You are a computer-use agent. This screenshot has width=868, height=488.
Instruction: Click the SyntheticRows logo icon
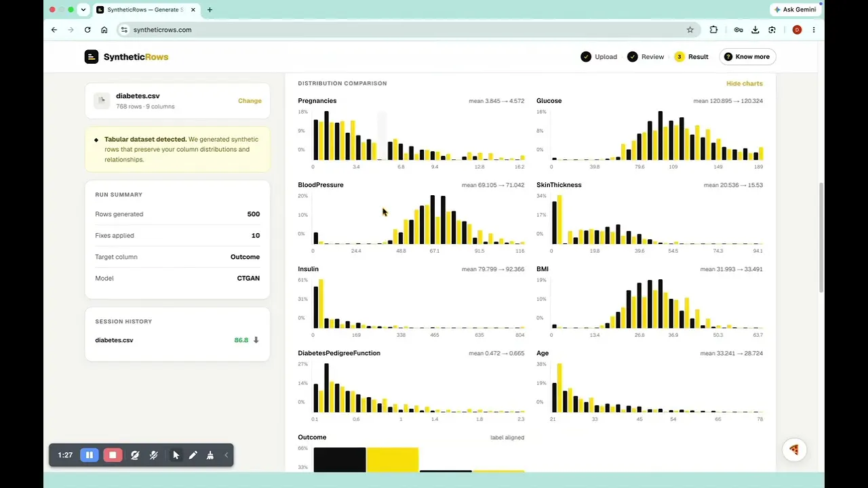point(92,57)
